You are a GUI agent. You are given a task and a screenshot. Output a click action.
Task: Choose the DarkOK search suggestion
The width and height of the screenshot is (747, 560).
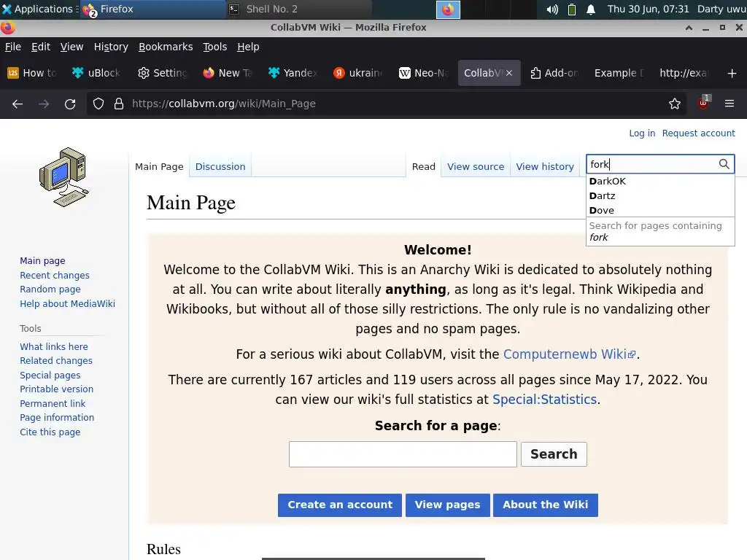pyautogui.click(x=660, y=182)
